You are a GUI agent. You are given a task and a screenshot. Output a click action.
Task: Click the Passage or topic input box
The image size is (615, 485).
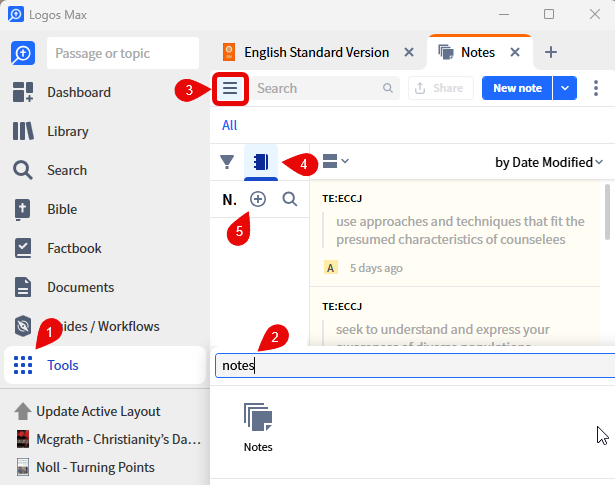coord(123,53)
